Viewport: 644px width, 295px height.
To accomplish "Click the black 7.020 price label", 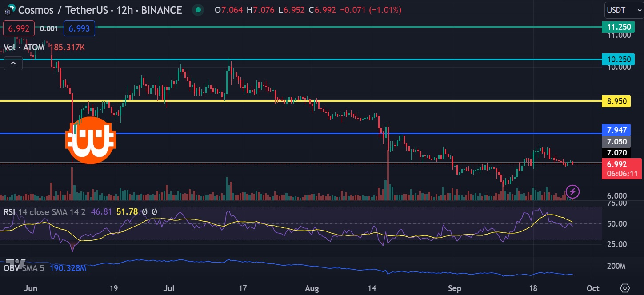I will point(616,153).
